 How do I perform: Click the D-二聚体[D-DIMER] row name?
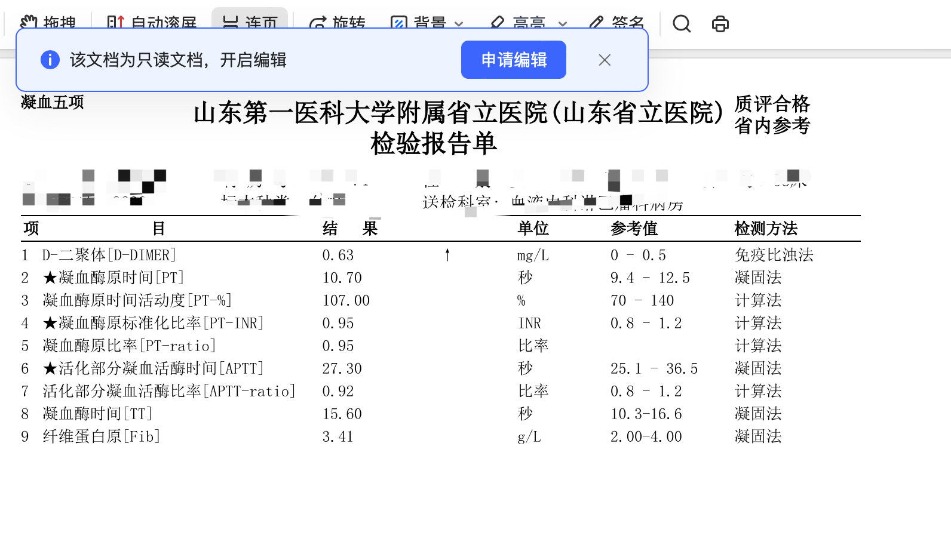pos(109,255)
